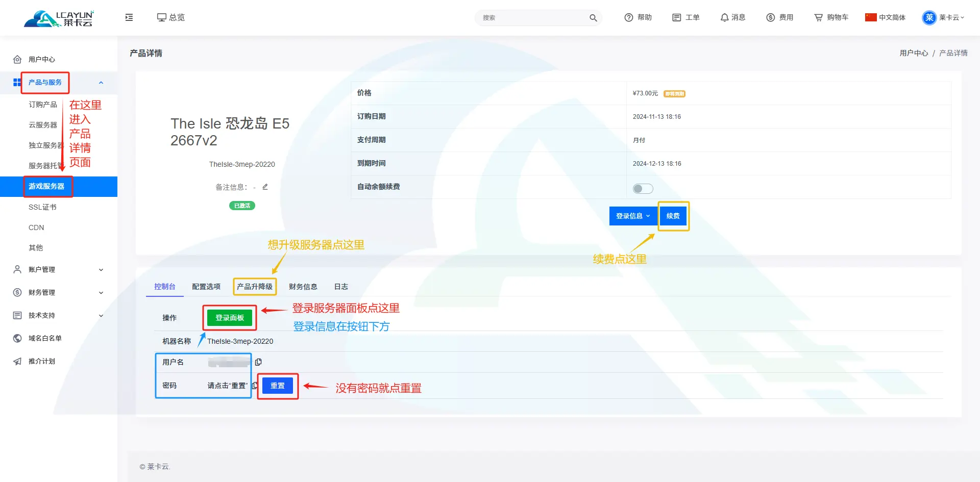Open 服务器托管 in sidebar
The height and width of the screenshot is (482, 980).
click(46, 166)
